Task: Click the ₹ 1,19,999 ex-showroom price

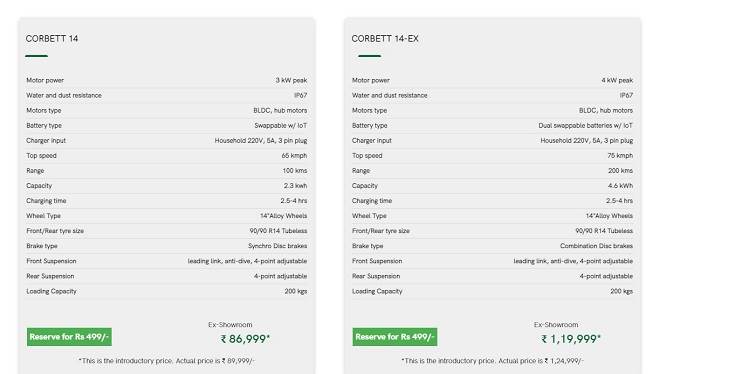Action: [571, 339]
